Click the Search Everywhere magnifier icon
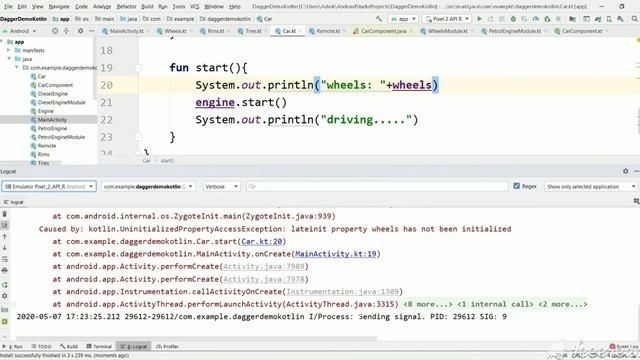640x360 pixels. tap(635, 19)
